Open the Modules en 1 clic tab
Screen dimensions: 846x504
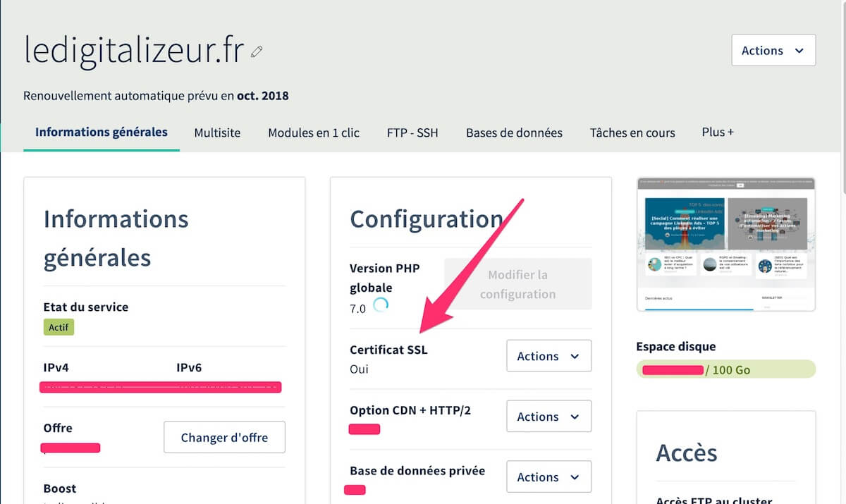click(x=313, y=132)
